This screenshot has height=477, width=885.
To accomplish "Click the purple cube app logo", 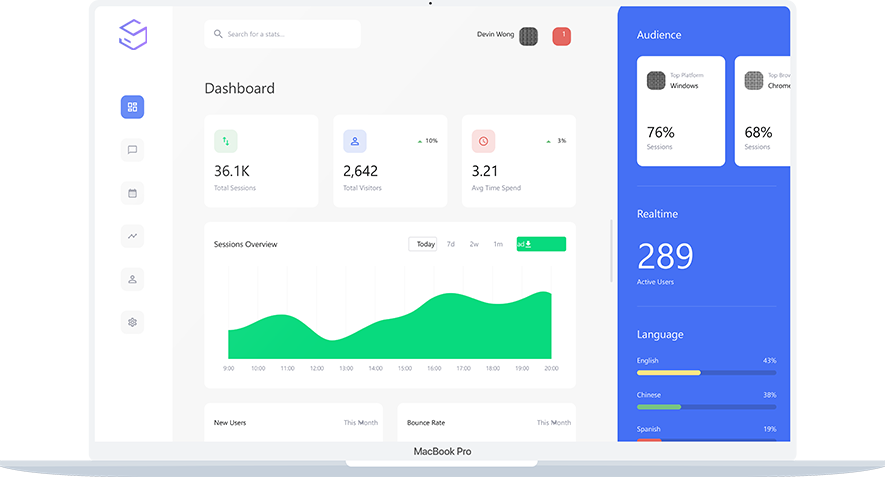I will pos(133,35).
